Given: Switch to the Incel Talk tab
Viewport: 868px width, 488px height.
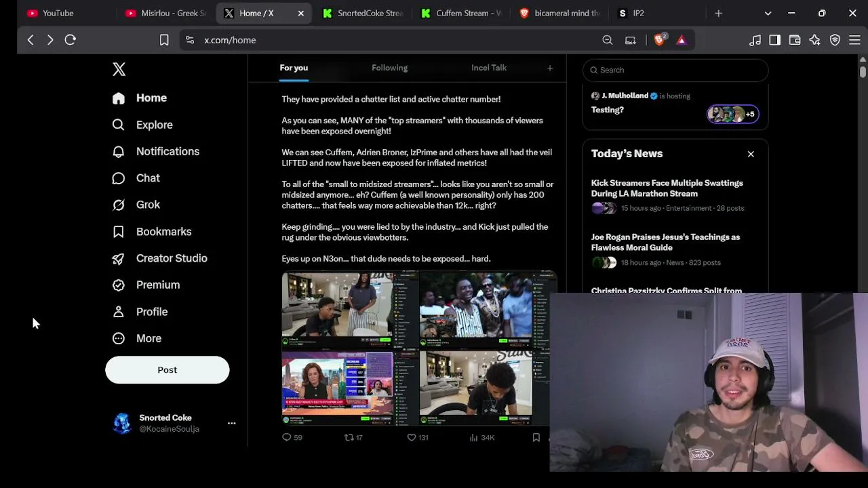Looking at the screenshot, I should (489, 68).
